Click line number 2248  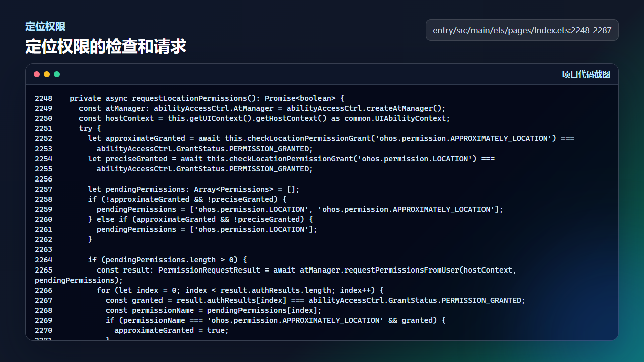point(43,98)
